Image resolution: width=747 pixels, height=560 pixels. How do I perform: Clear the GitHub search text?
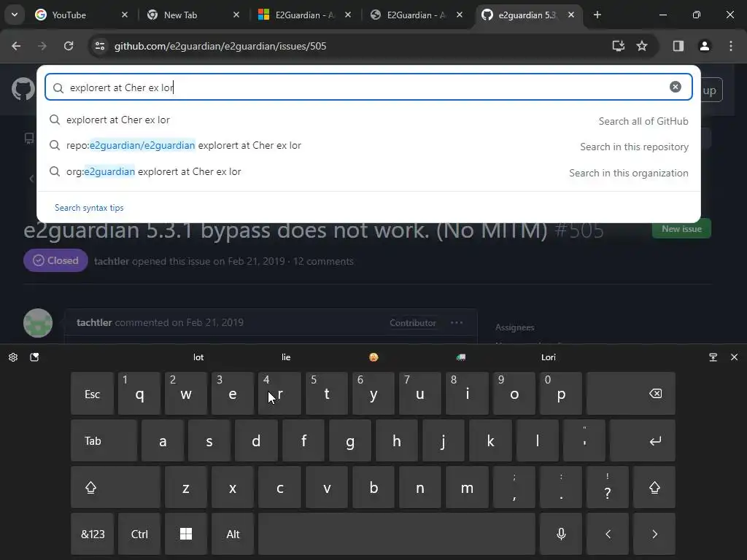pyautogui.click(x=675, y=87)
